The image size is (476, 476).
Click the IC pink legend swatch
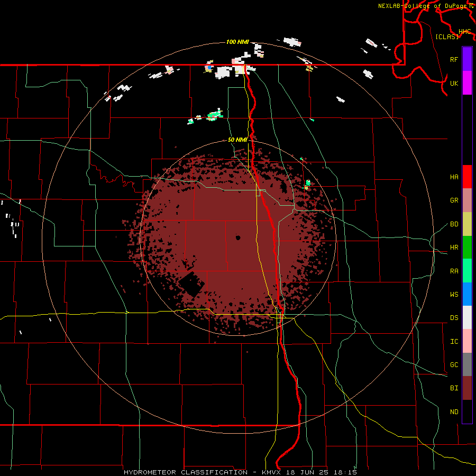click(x=467, y=341)
